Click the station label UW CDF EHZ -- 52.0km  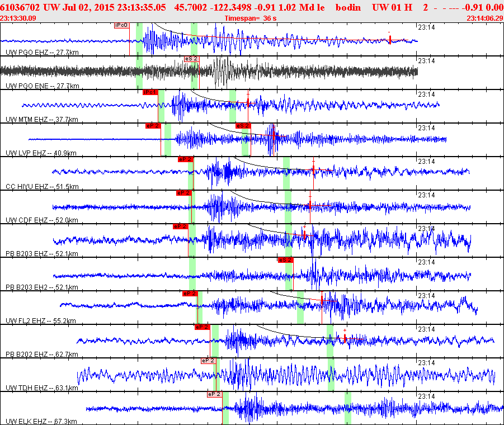click(x=42, y=220)
